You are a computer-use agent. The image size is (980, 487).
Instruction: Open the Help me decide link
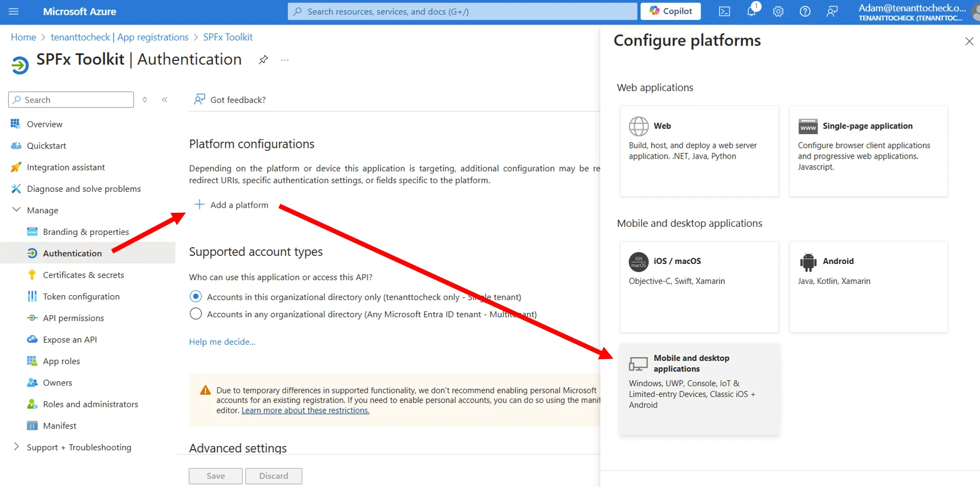(222, 341)
